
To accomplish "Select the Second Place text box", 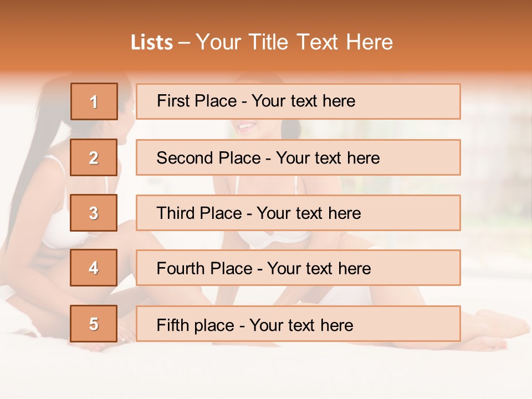I will coord(421,157).
